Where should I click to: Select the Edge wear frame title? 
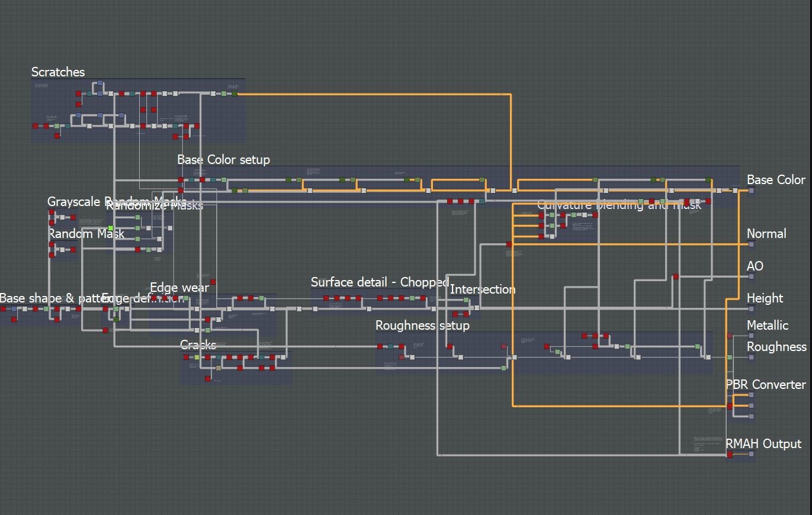(x=179, y=288)
